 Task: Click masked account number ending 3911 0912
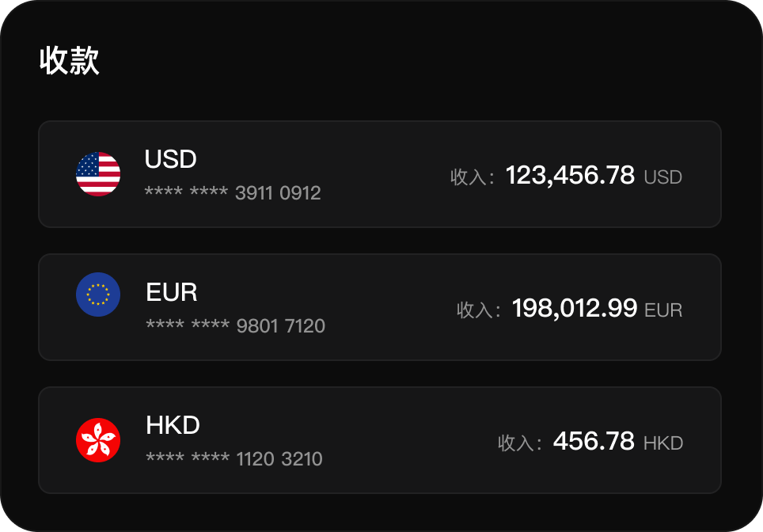[233, 193]
